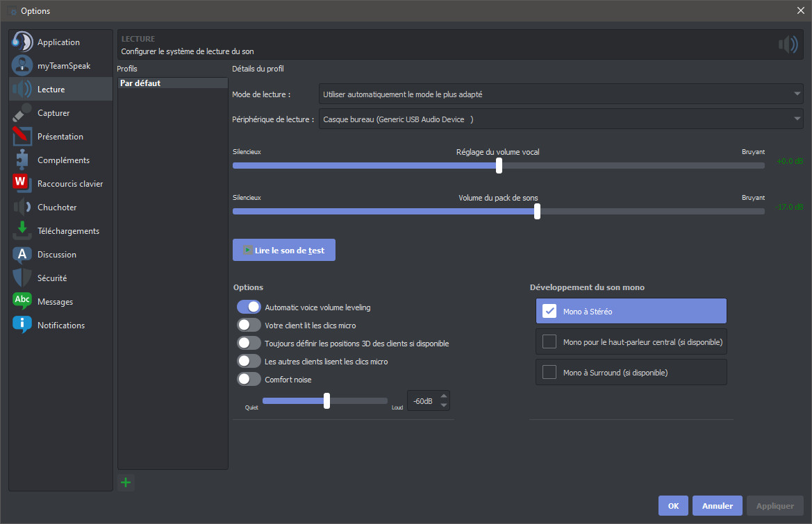Go to the Notifications settings section

[x=61, y=326]
